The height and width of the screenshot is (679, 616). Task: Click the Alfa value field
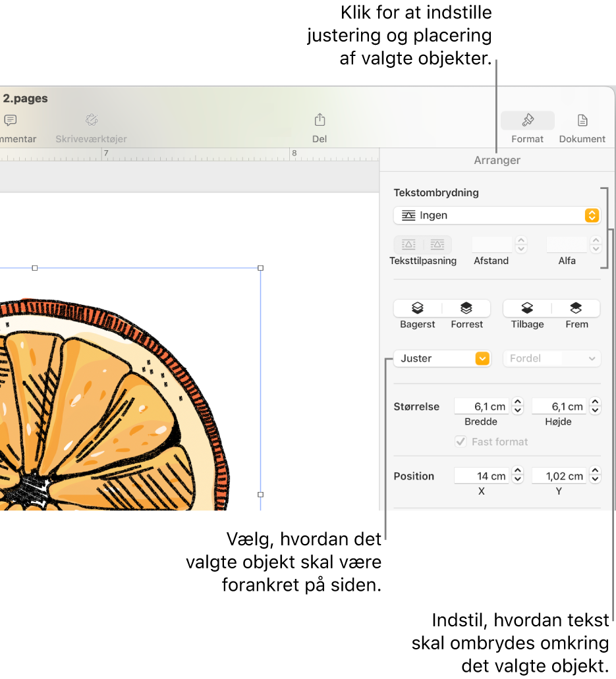[x=567, y=245]
